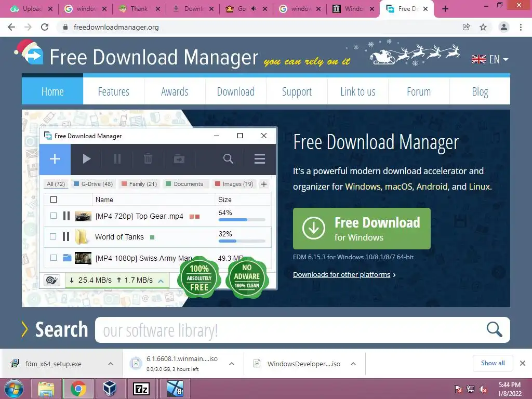
Task: Click the FDM app screenshot image
Action: 158,208
